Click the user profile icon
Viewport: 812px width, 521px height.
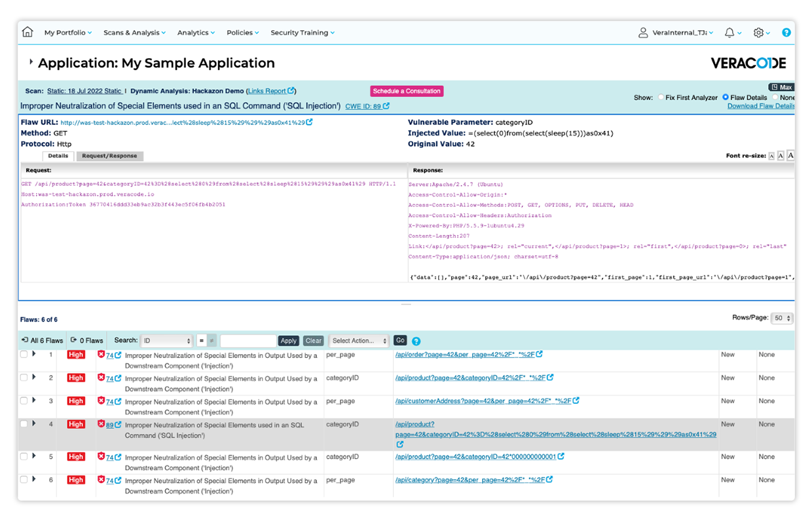[x=643, y=32]
